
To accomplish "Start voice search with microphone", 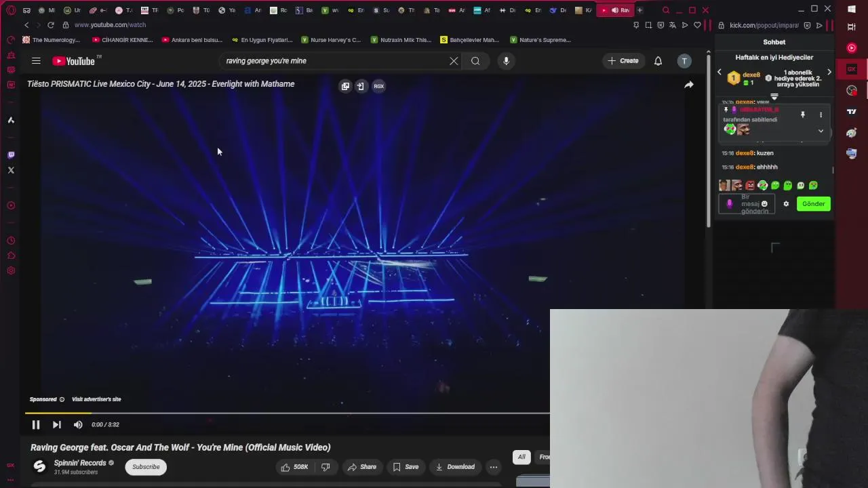I will (506, 61).
